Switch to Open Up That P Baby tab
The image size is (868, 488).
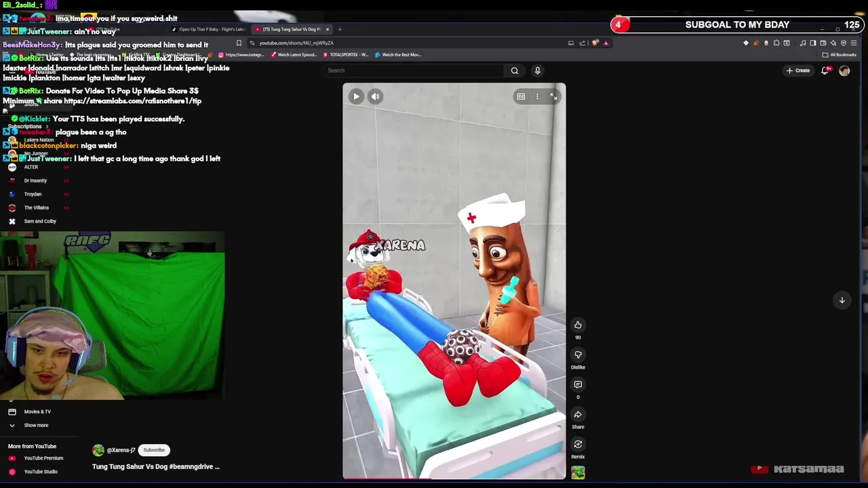click(x=209, y=29)
